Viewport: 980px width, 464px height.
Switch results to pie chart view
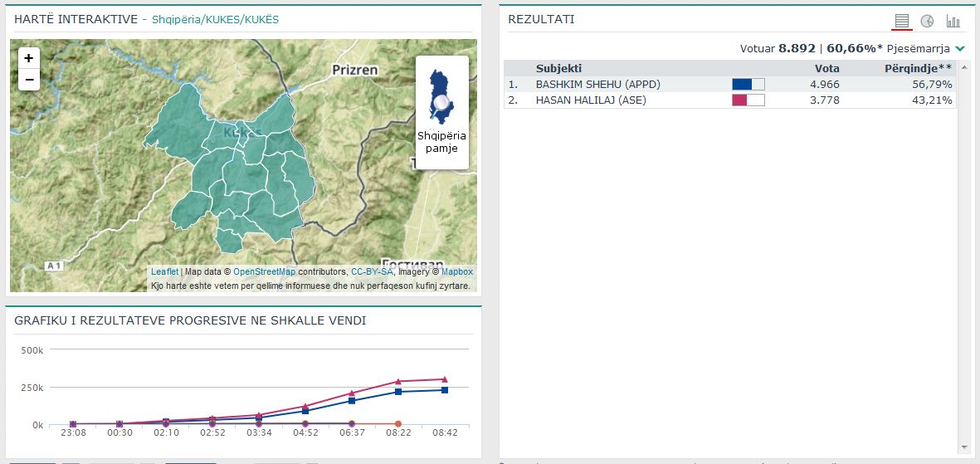click(927, 22)
